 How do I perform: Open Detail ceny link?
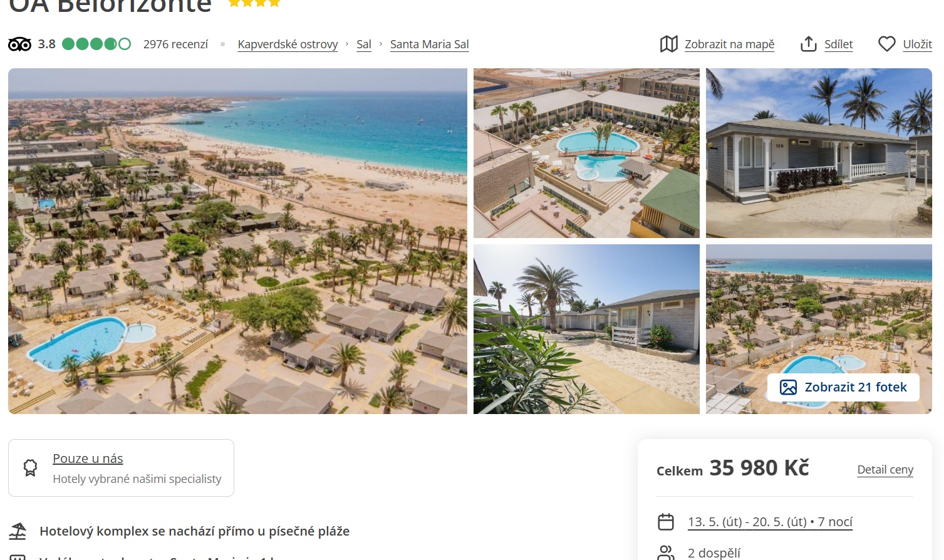[x=885, y=470]
